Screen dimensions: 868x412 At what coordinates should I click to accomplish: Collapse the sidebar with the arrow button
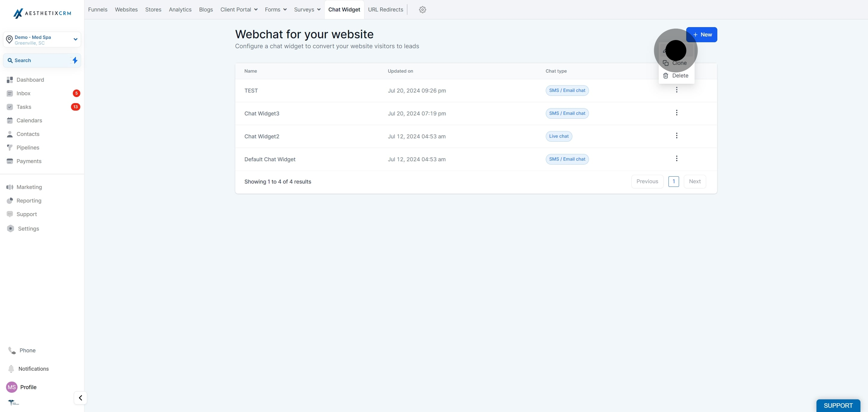tap(80, 398)
